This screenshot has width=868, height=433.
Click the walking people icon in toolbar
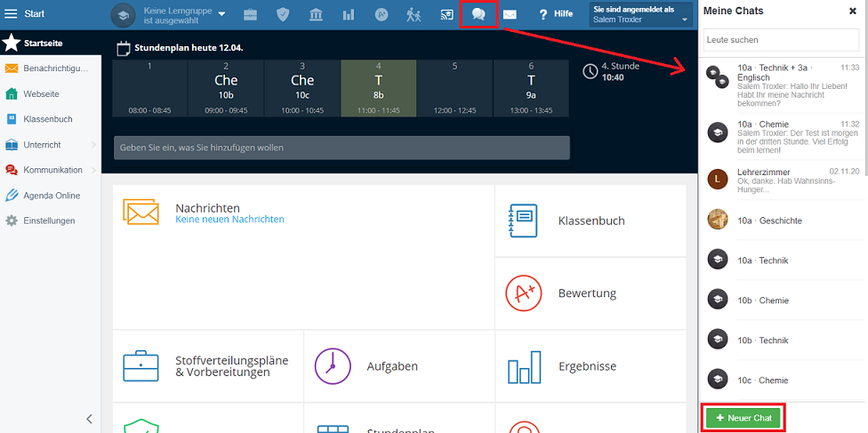414,15
